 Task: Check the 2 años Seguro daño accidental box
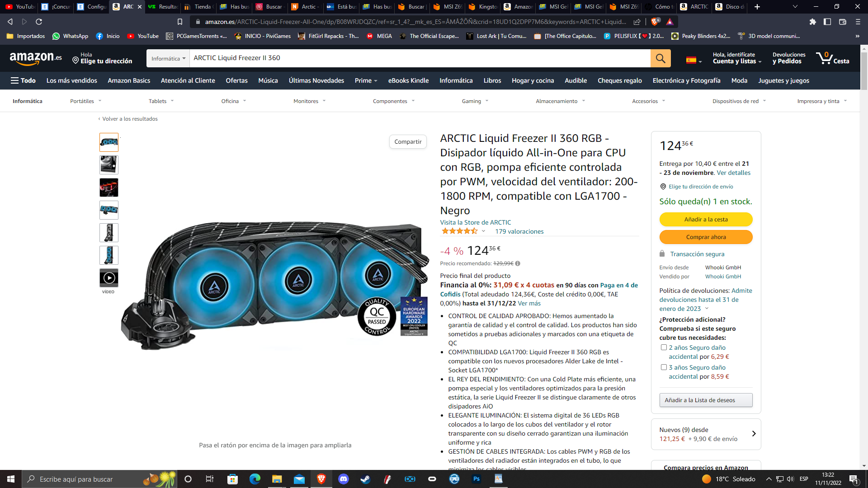[664, 347]
